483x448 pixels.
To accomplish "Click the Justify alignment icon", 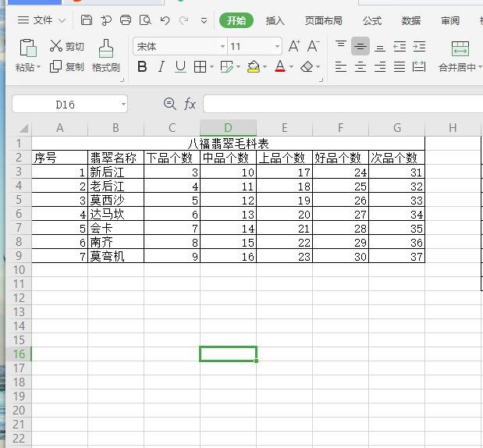I will pyautogui.click(x=400, y=66).
